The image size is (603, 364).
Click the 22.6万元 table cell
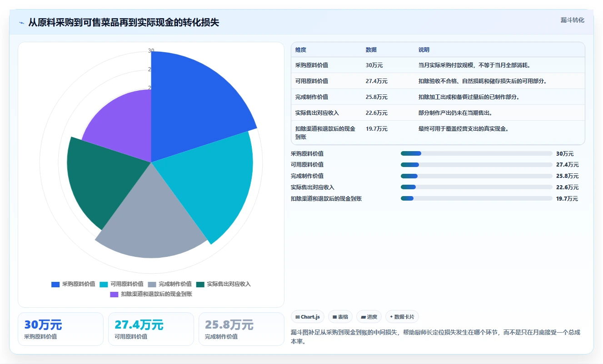coord(377,113)
